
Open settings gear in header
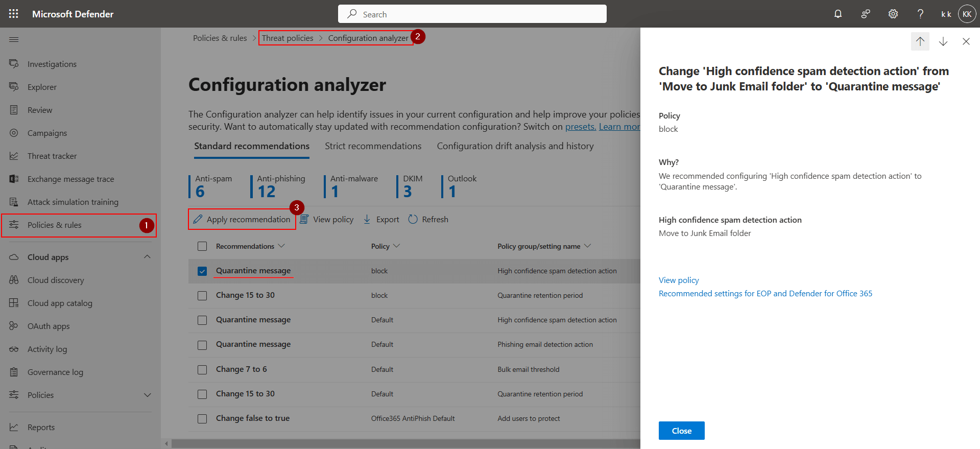pos(893,14)
